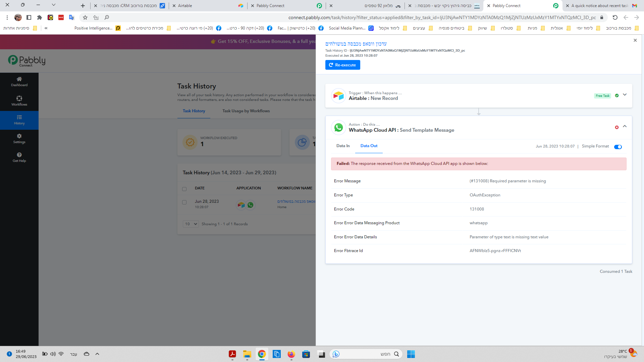Collapse the WhatsApp Send Template Message step

pos(625,126)
